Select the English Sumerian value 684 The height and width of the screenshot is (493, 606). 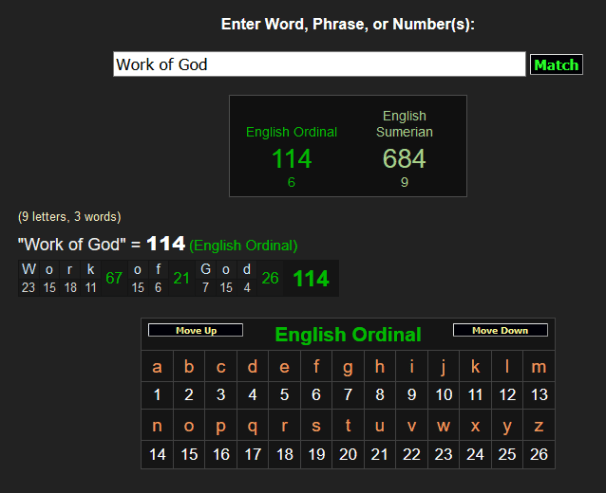[404, 158]
